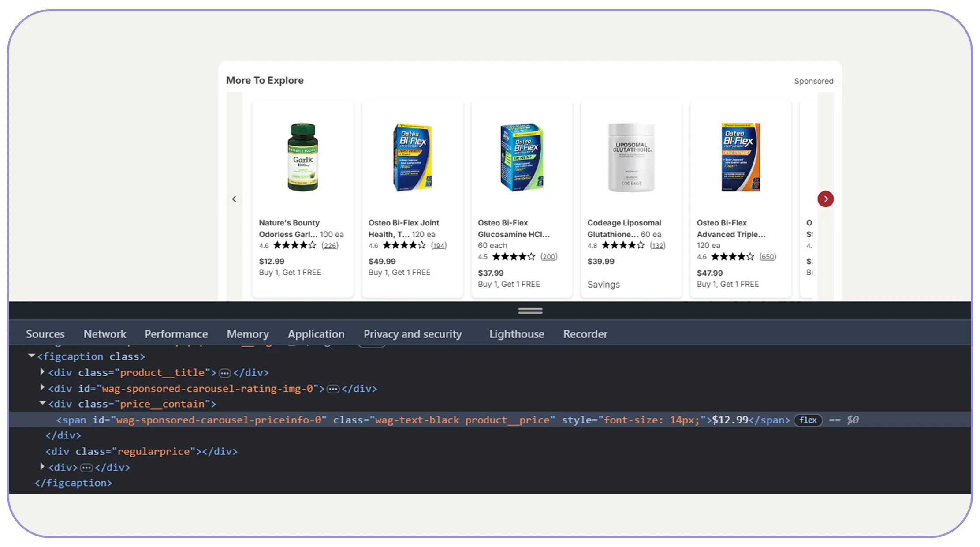Select the Memory panel in DevTools

247,334
